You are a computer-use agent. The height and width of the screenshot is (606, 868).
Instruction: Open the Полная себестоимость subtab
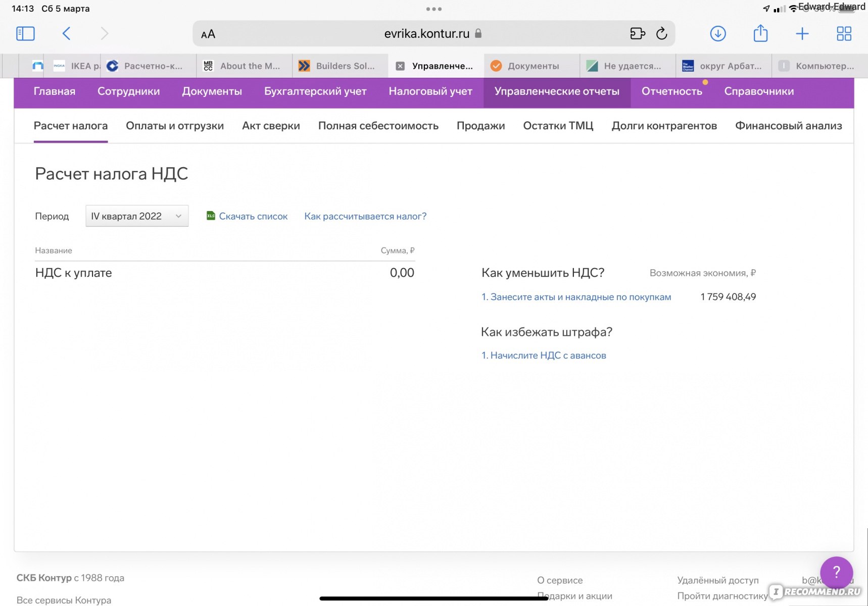(x=378, y=126)
